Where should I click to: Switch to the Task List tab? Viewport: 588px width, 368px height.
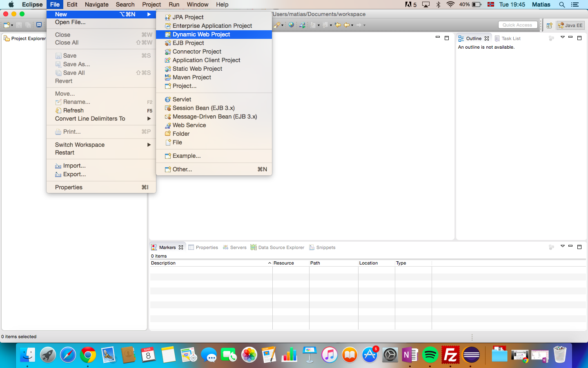click(x=508, y=38)
